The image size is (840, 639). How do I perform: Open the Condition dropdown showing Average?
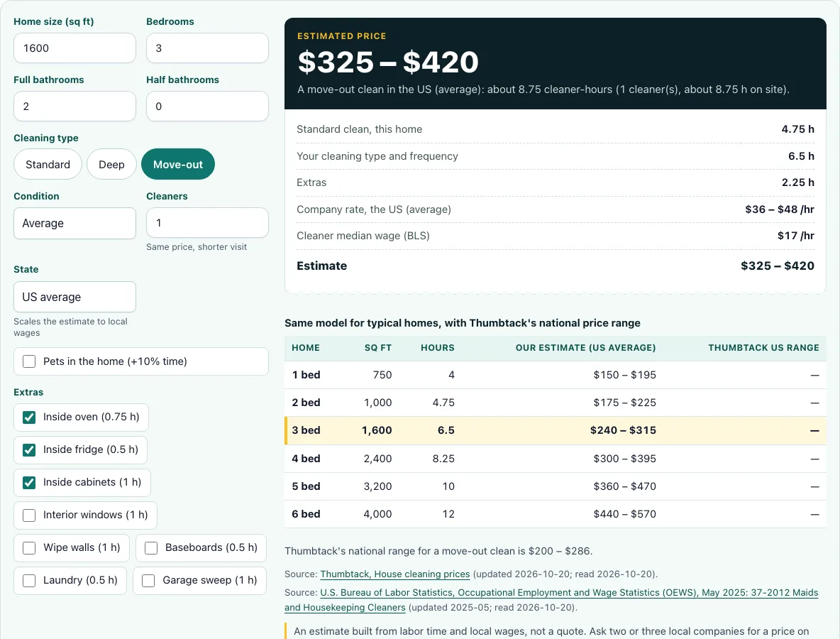74,223
